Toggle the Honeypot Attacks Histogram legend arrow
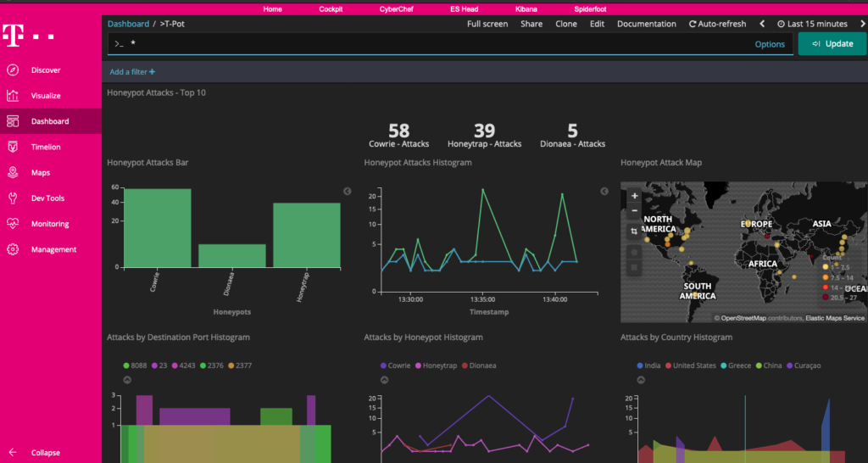The width and height of the screenshot is (868, 463). [604, 192]
